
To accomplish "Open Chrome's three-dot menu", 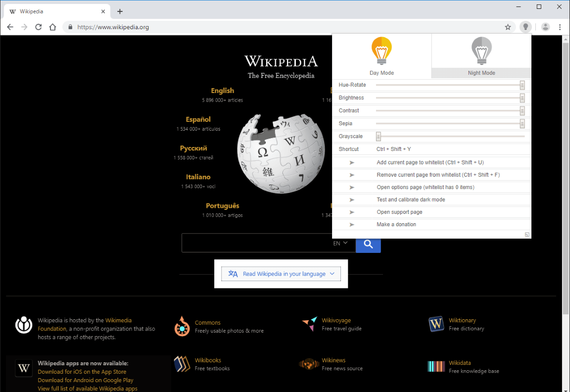I will (x=560, y=27).
